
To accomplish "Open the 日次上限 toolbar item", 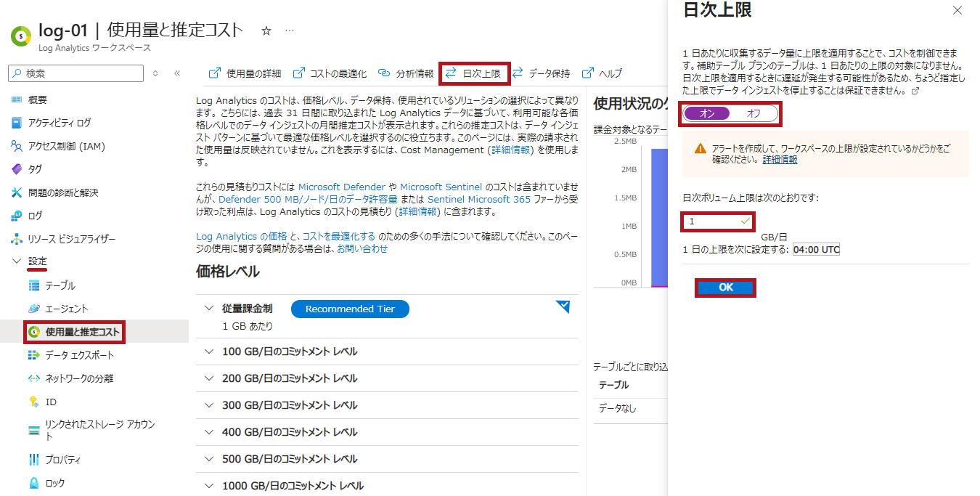I will tap(475, 73).
